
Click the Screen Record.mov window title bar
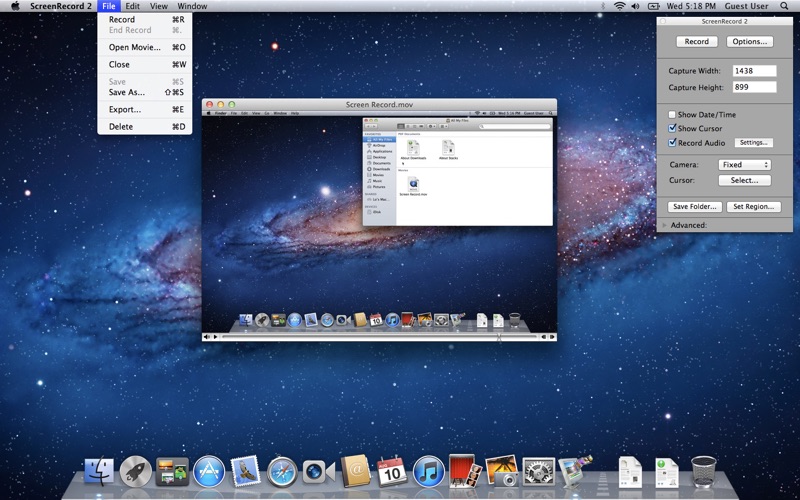[x=379, y=105]
